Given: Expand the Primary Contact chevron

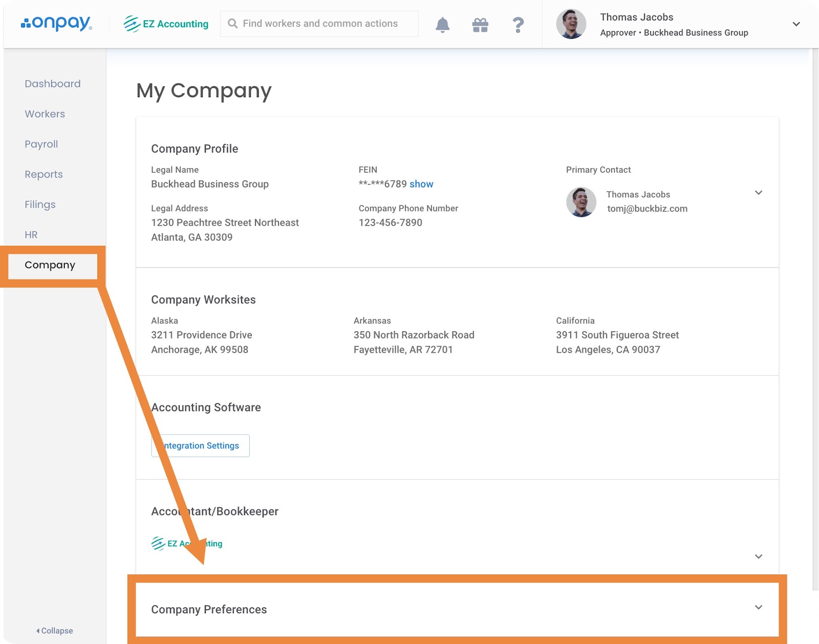Looking at the screenshot, I should [759, 193].
